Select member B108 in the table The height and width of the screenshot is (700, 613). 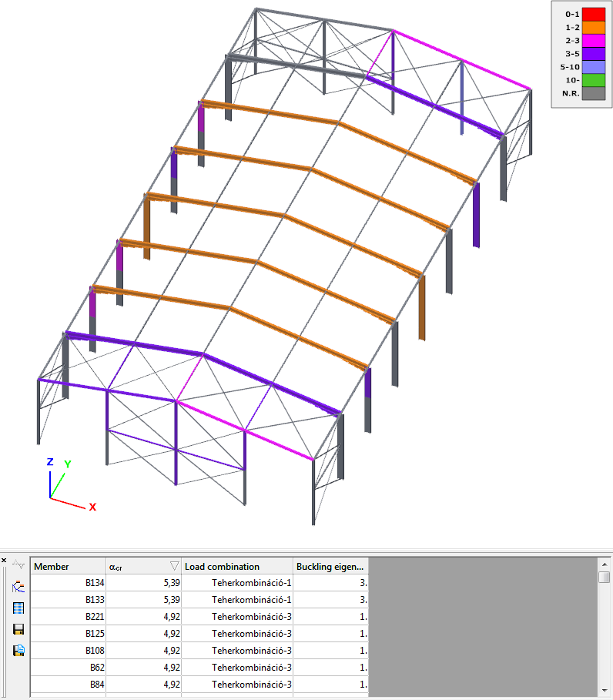95,651
